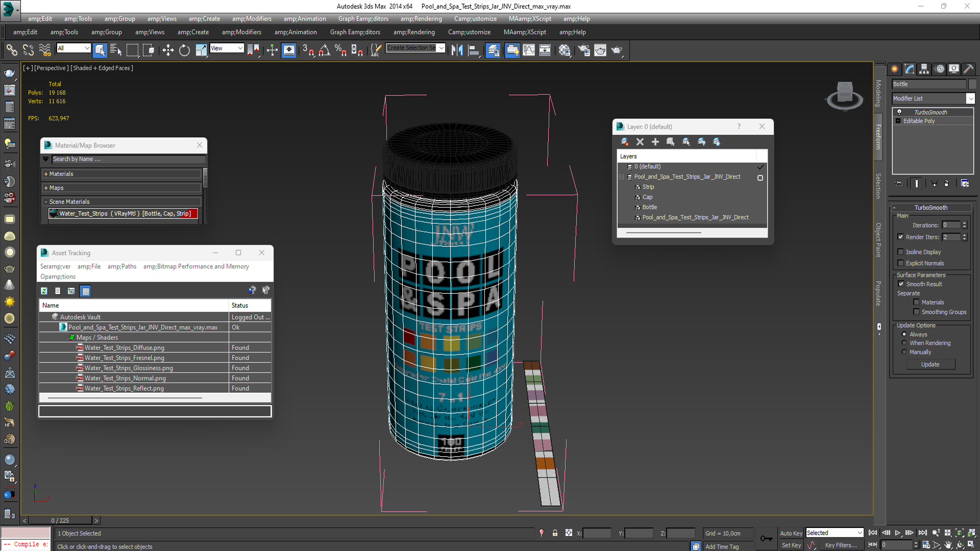Click the Key Filters button

point(841,545)
